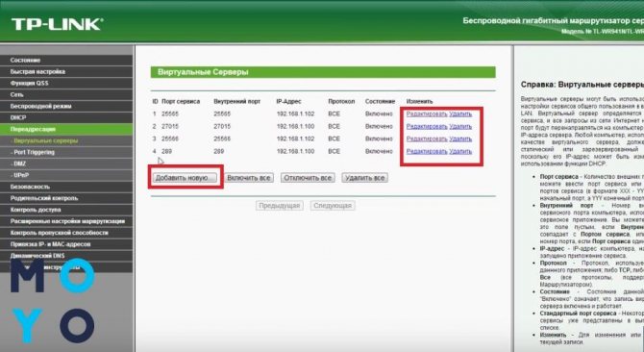The width and height of the screenshot is (644, 352).
Task: Click Удалить for port 289 row
Action: (460, 151)
